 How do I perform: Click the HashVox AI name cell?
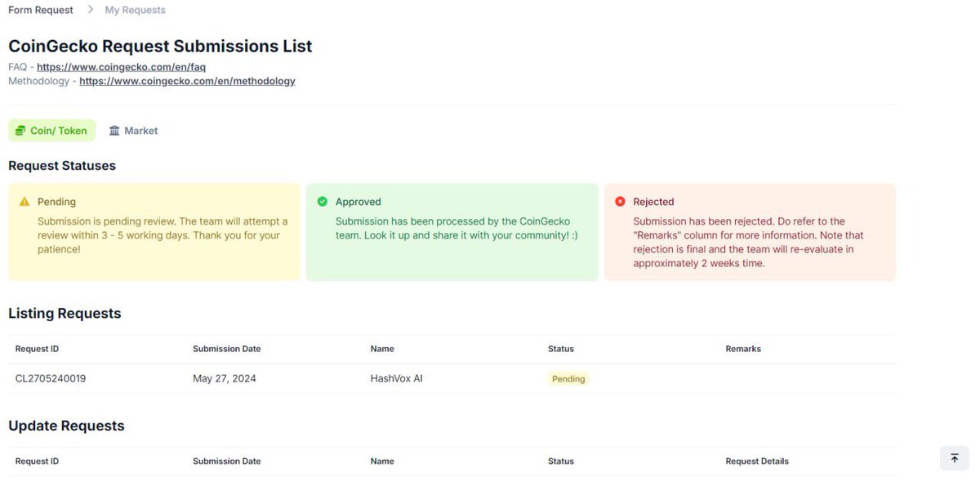click(x=397, y=378)
